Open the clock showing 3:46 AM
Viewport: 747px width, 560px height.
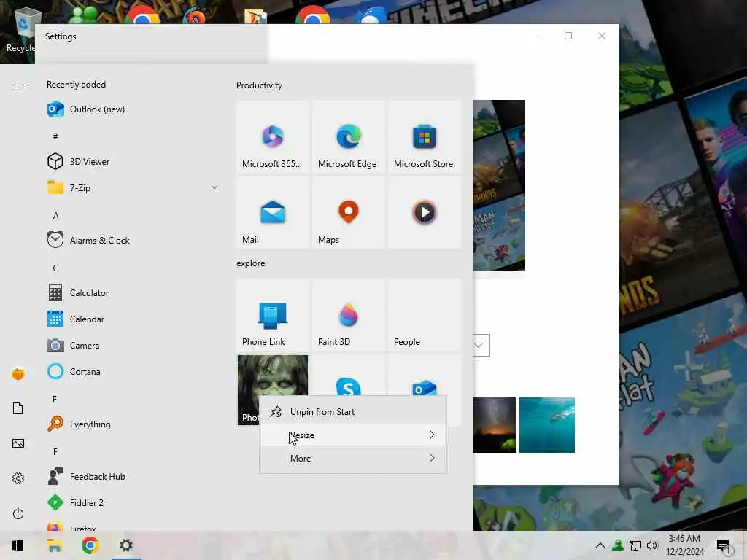[684, 545]
